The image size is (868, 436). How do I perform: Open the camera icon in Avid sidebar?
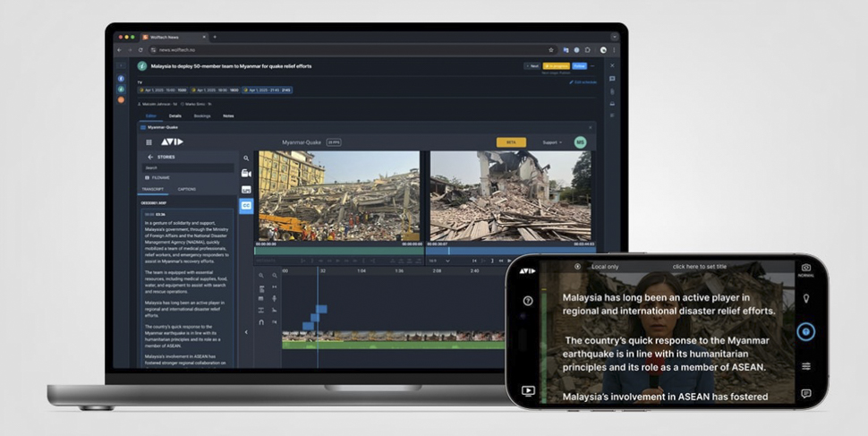246,173
